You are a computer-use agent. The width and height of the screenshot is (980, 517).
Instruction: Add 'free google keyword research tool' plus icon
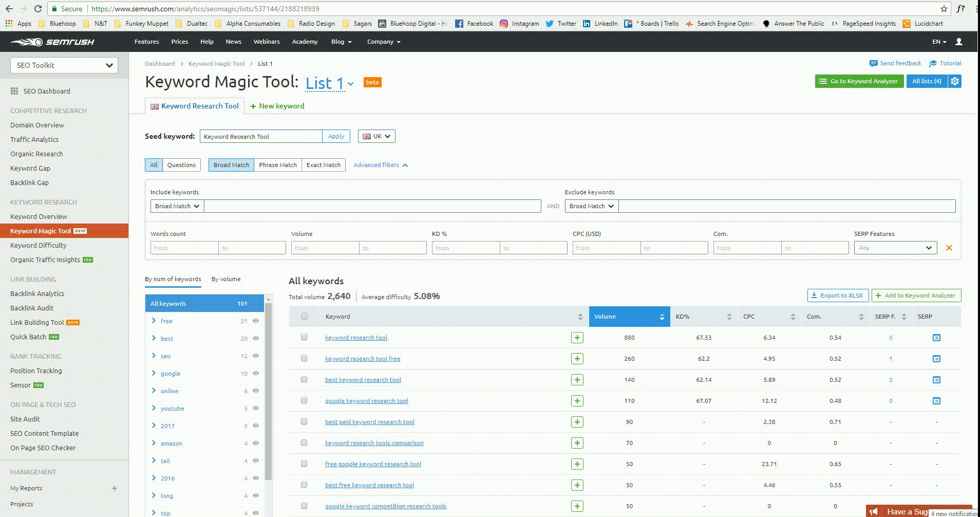(577, 464)
